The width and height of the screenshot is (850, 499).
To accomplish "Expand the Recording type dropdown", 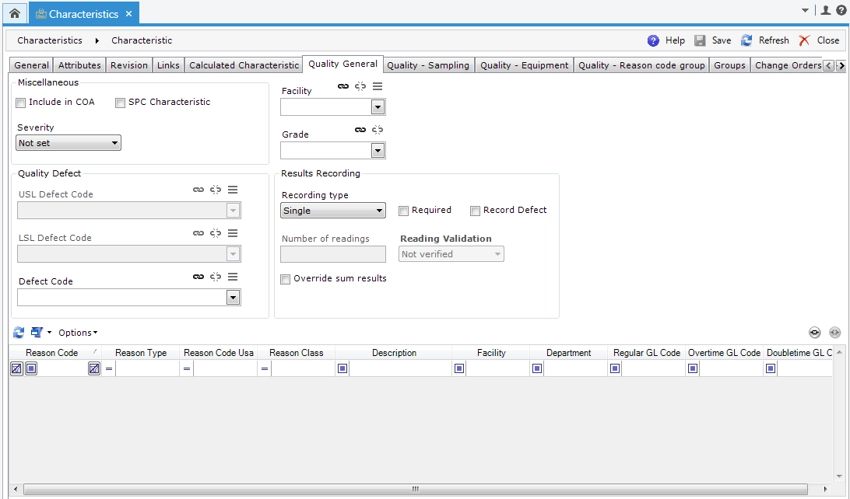I will pos(333,211).
